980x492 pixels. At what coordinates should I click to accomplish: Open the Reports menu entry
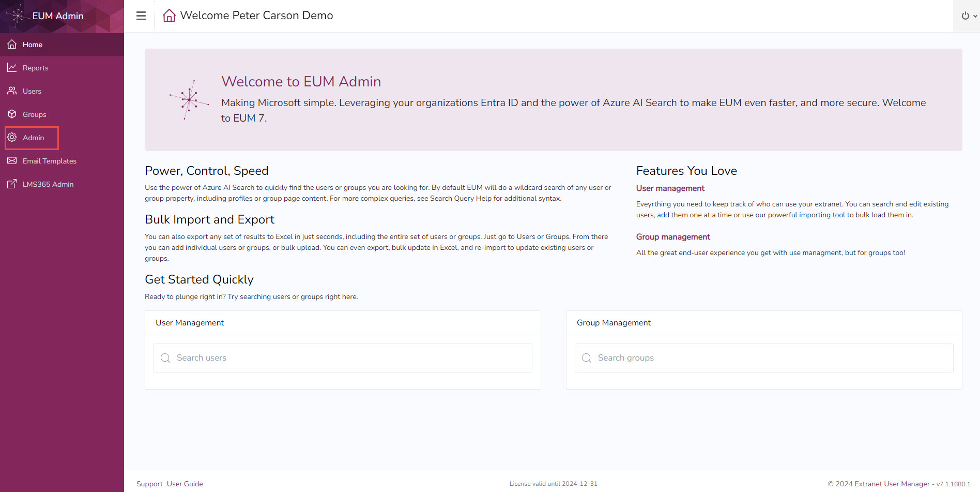[x=36, y=67]
